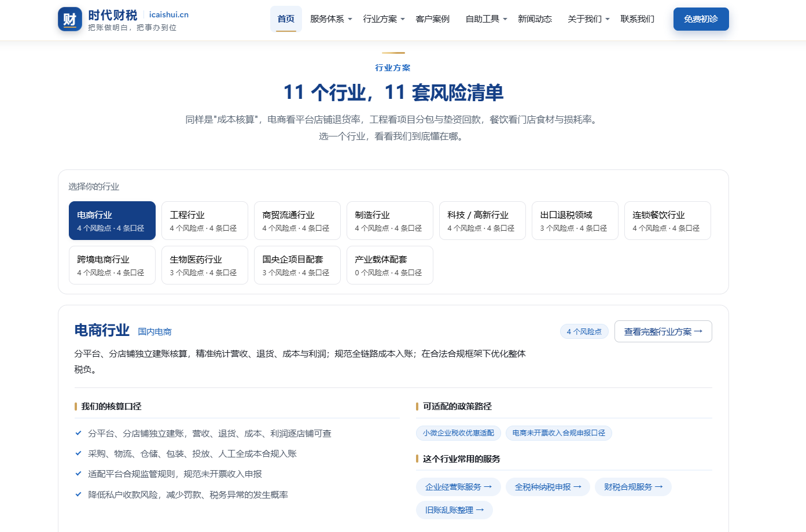Viewport: 806px width, 532px height.
Task: Click the 11 个行业，11 套风险清单 title
Action: (x=393, y=93)
